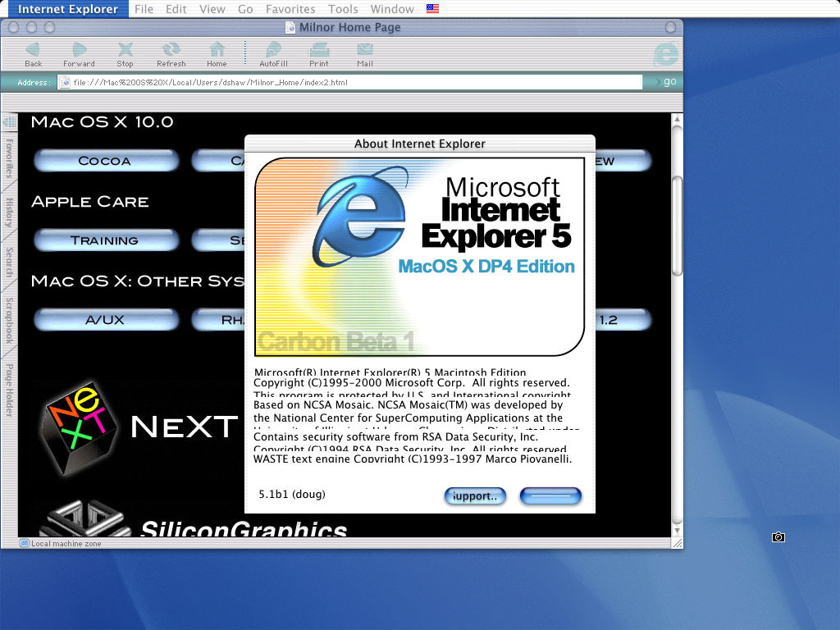This screenshot has height=630, width=840.
Task: Click the A/UX button
Action: (x=106, y=320)
